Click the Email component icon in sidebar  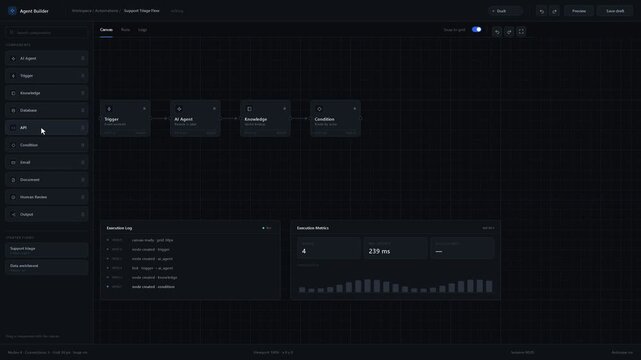[x=13, y=162]
